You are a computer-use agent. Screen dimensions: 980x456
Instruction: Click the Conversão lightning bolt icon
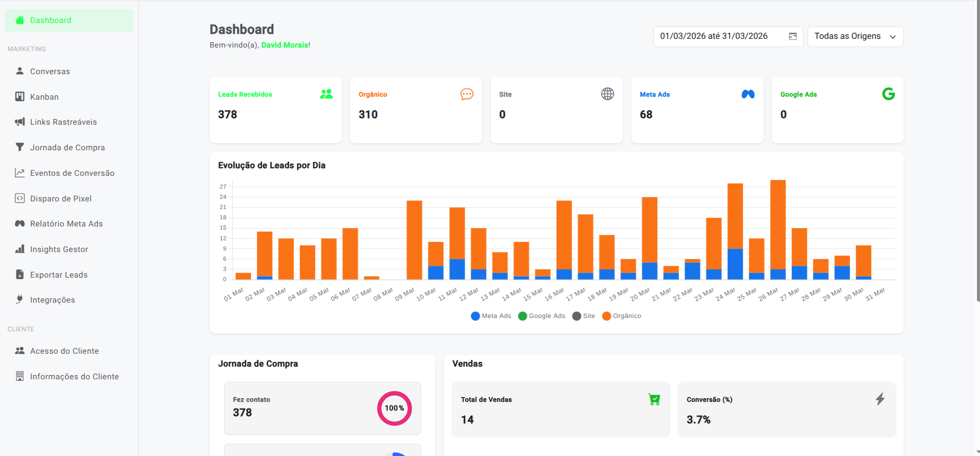pyautogui.click(x=880, y=399)
